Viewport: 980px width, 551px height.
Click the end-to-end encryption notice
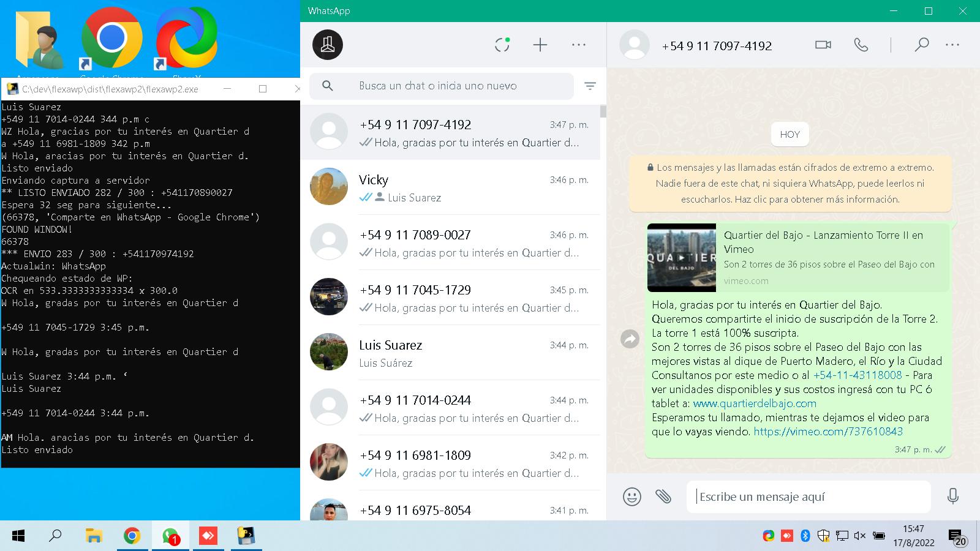[790, 183]
